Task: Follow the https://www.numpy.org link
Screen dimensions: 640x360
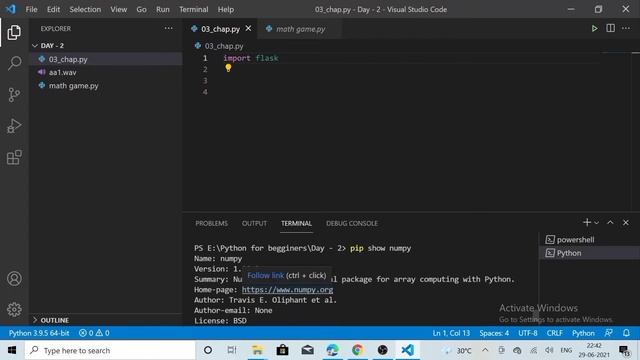Action: (287, 289)
